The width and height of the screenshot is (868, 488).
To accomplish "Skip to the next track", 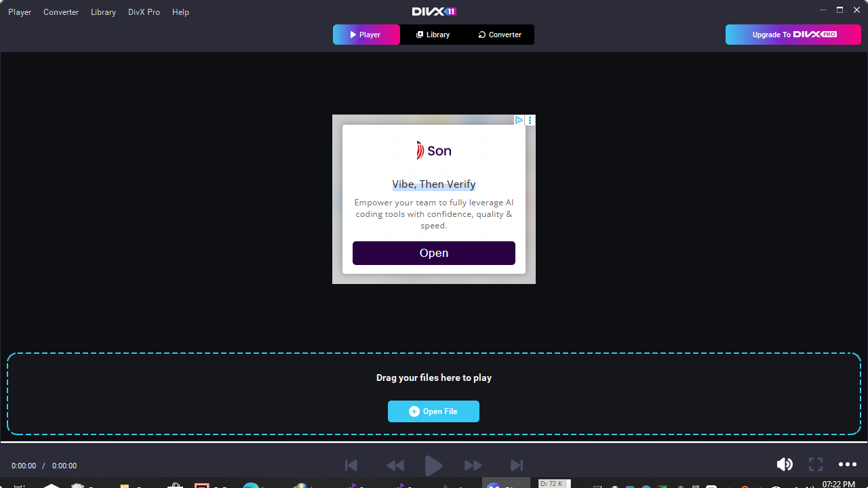I will [x=517, y=465].
